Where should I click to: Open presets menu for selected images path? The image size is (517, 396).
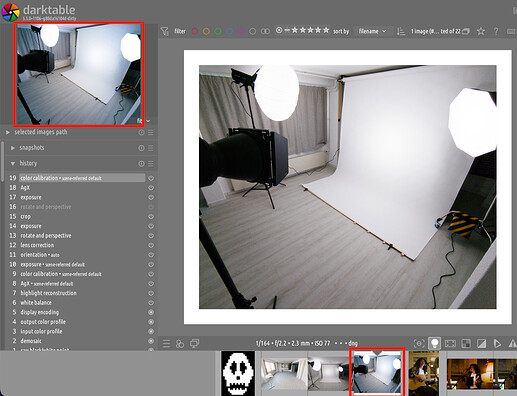coord(151,132)
